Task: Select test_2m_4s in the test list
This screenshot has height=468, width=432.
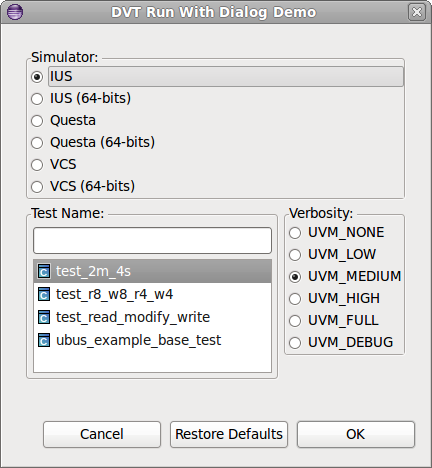Action: tap(152, 271)
